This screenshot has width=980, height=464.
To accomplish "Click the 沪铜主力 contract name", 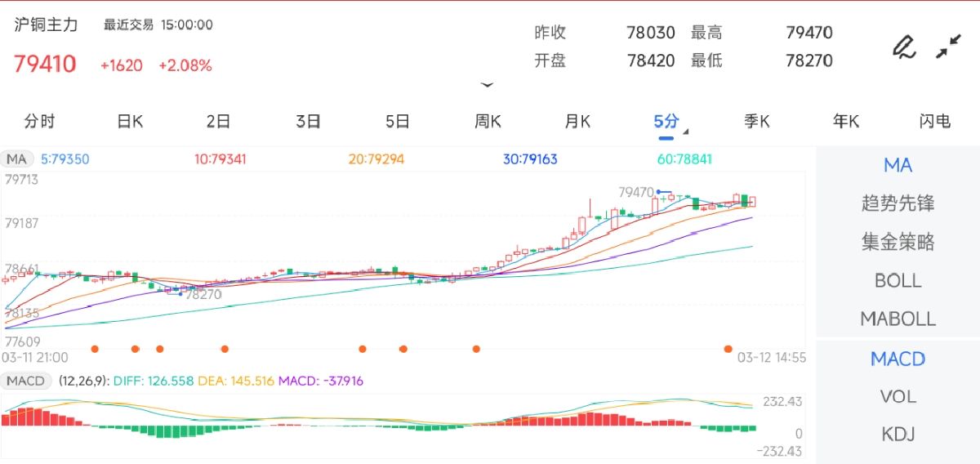I will pyautogui.click(x=46, y=25).
